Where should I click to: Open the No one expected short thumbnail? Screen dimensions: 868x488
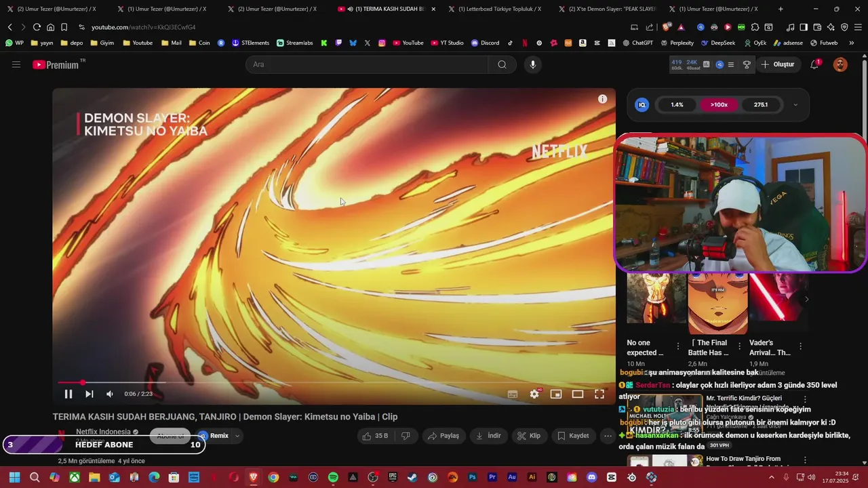(656, 298)
